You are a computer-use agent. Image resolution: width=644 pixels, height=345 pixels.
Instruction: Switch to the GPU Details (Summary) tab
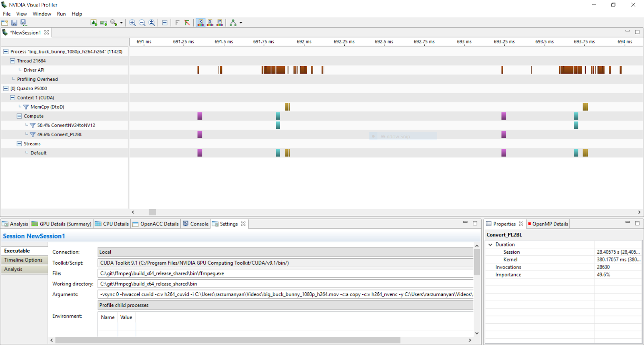[x=62, y=224]
